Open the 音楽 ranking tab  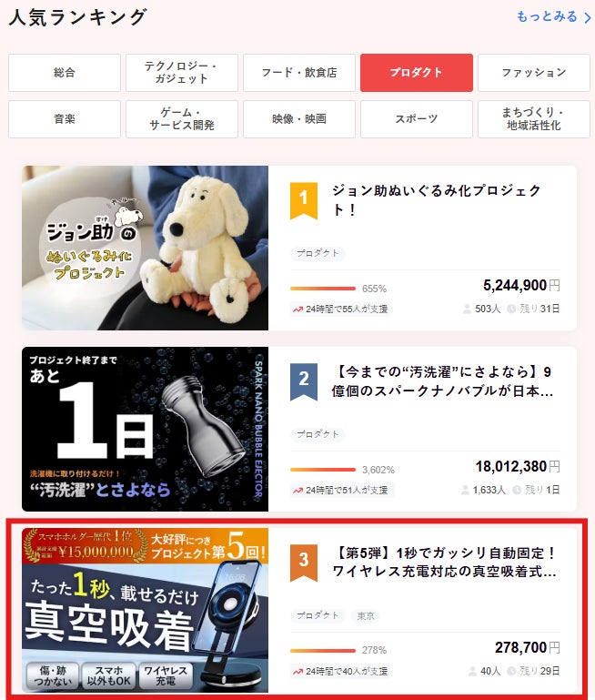pyautogui.click(x=65, y=119)
